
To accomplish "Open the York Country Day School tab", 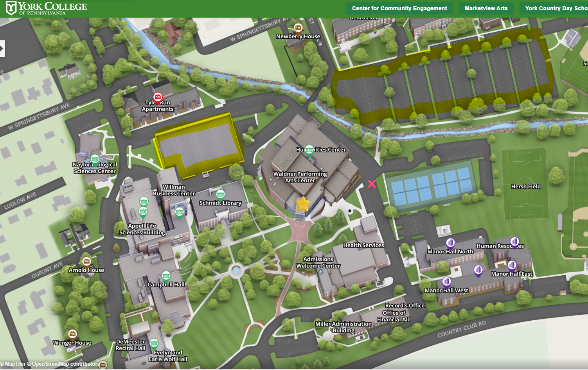I will point(556,8).
